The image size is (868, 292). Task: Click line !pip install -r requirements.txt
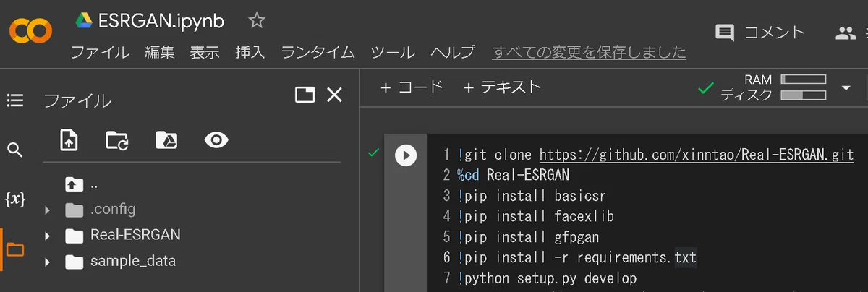point(576,257)
